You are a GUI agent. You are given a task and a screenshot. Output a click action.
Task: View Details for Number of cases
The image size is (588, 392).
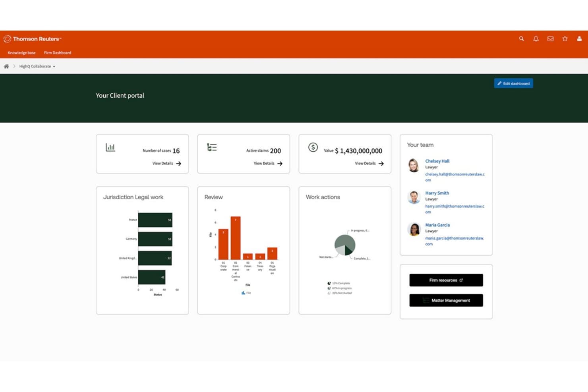(x=163, y=164)
